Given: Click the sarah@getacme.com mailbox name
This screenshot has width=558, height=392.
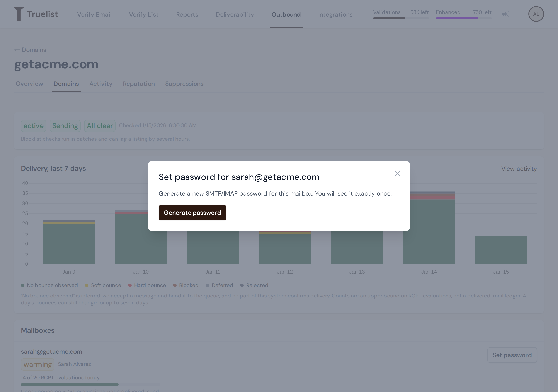Looking at the screenshot, I should (x=51, y=352).
